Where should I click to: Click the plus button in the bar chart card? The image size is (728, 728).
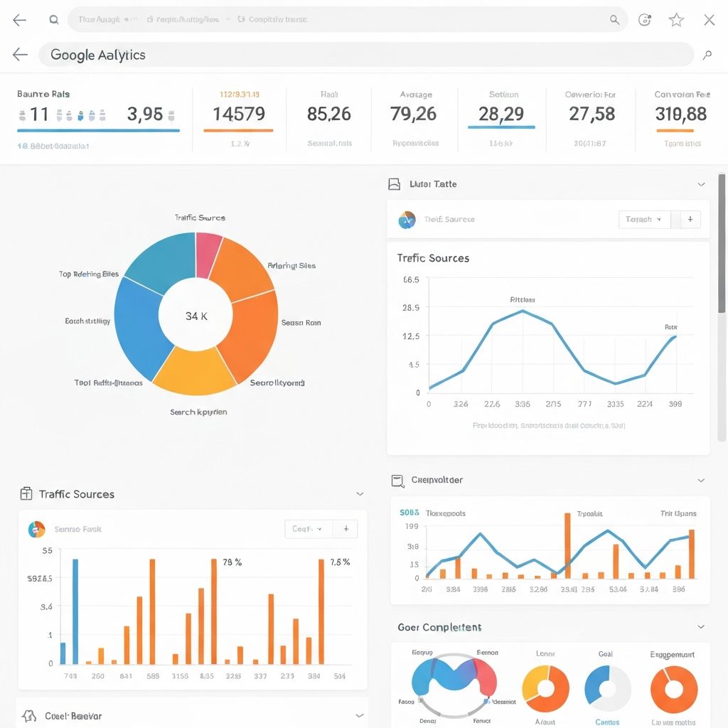(346, 529)
